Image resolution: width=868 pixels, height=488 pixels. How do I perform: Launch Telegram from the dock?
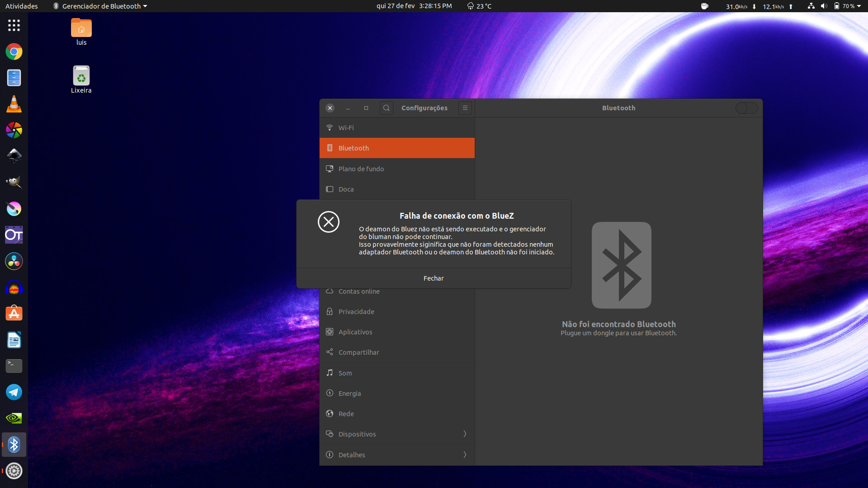(14, 392)
